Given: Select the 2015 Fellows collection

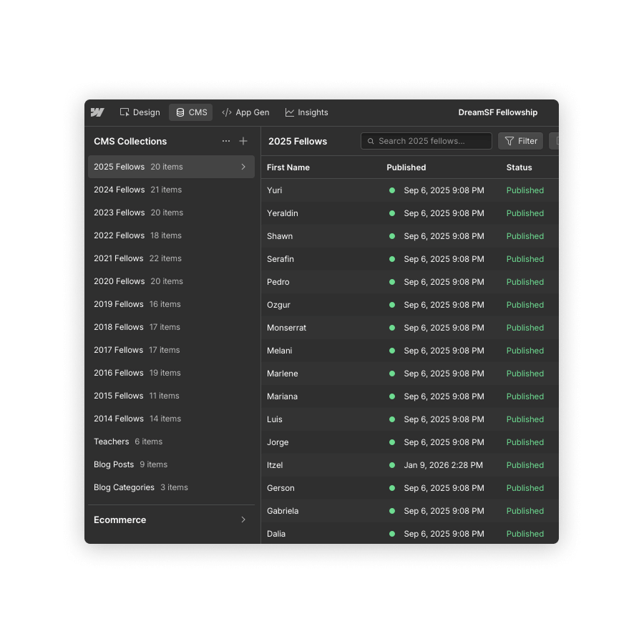Looking at the screenshot, I should [x=171, y=396].
